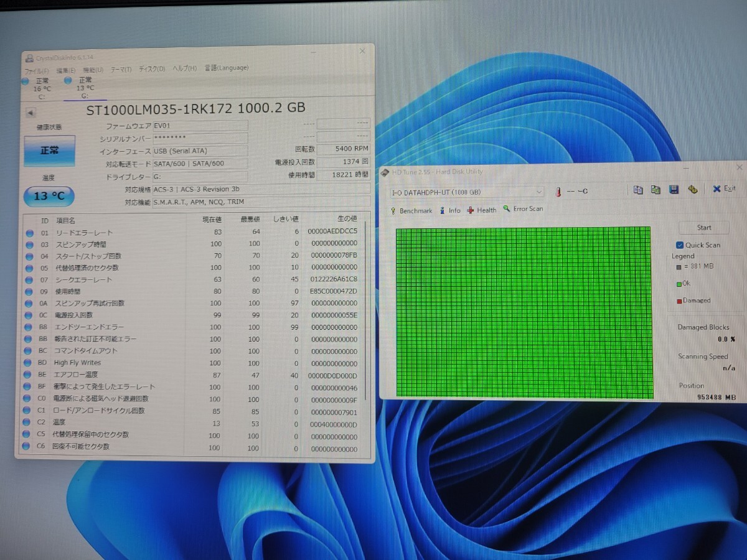Click the ST1000LM035-1RK172 1000.2 GB title
This screenshot has width=747, height=560.
pyautogui.click(x=196, y=108)
